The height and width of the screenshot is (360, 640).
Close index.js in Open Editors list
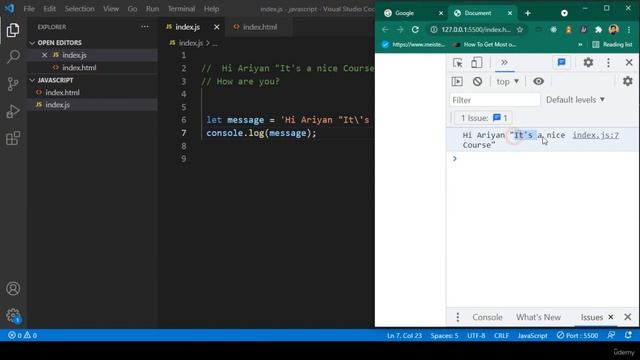coord(44,55)
